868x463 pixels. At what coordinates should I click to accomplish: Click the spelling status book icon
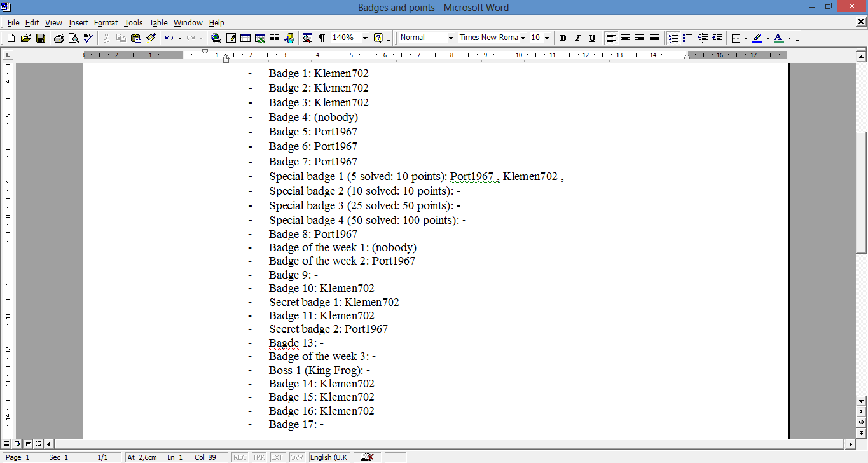(366, 457)
